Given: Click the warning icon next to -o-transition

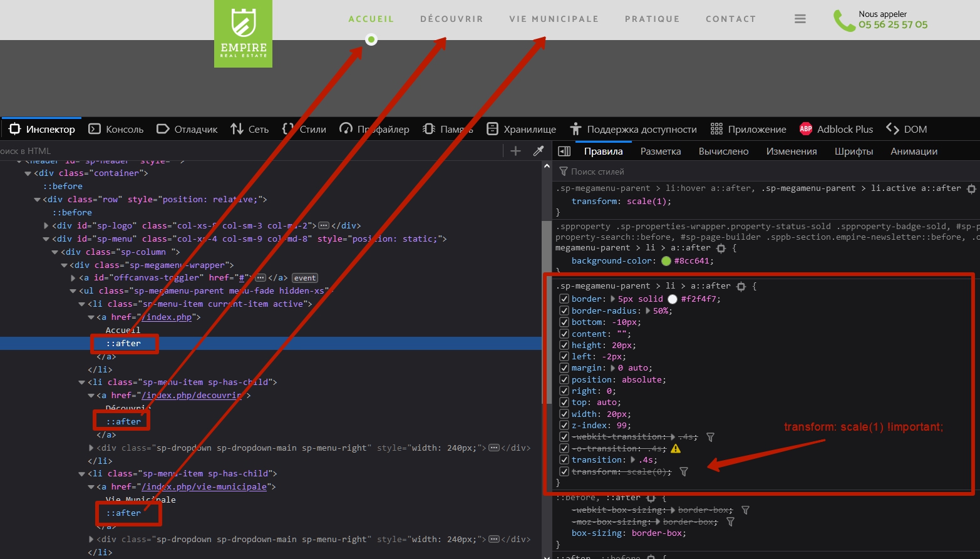Looking at the screenshot, I should (676, 449).
